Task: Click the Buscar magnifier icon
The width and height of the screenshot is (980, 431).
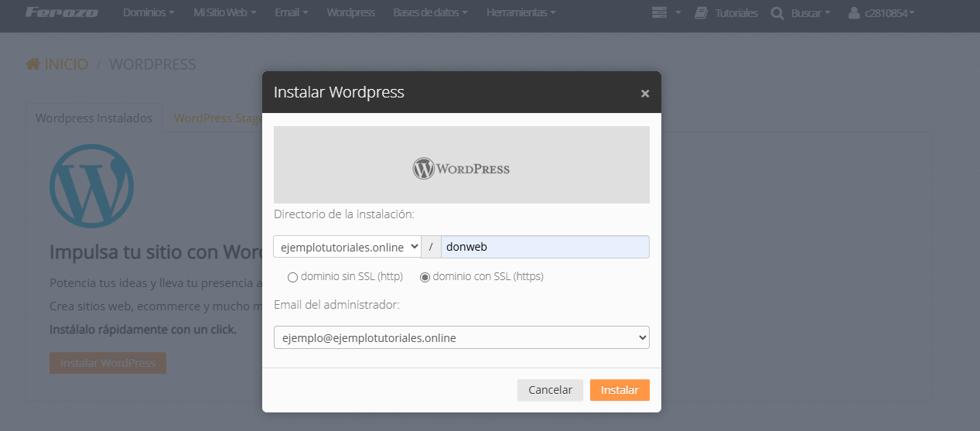Action: [777, 13]
